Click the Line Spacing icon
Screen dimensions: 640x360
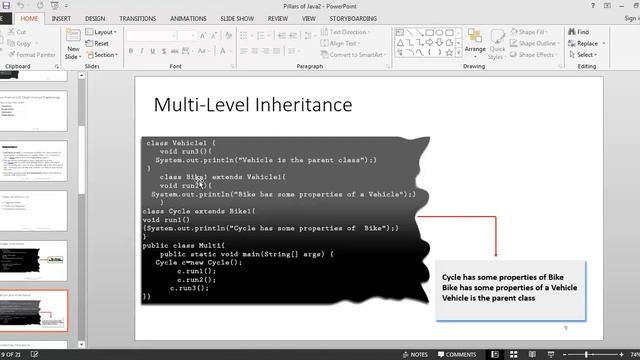309,36
